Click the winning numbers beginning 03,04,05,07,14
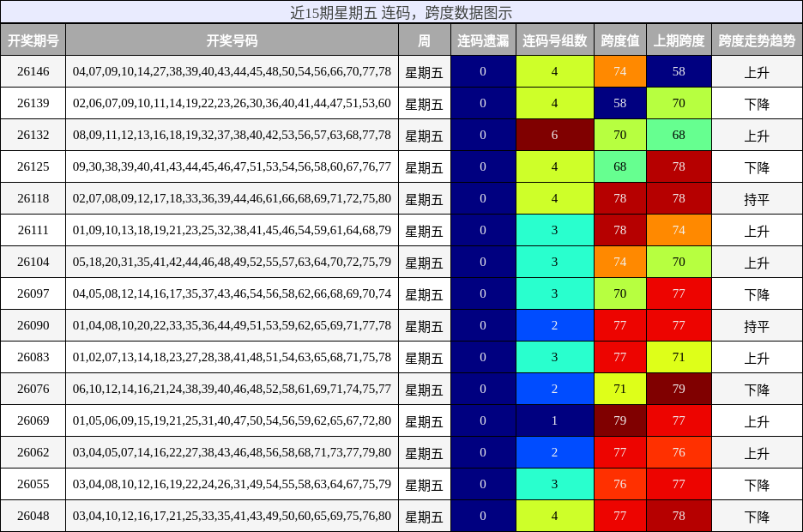Viewport: 803px width, 532px height. (232, 452)
